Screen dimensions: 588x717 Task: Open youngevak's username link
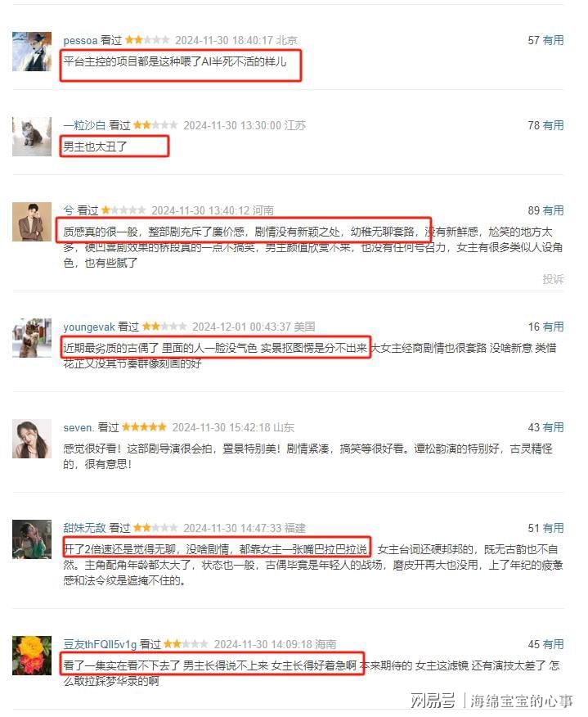[89, 327]
